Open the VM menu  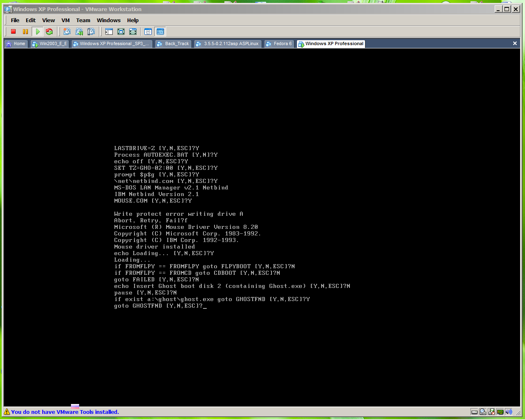tap(66, 20)
